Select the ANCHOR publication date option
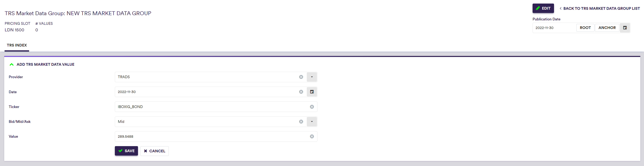This screenshot has height=166, width=644. [x=607, y=28]
